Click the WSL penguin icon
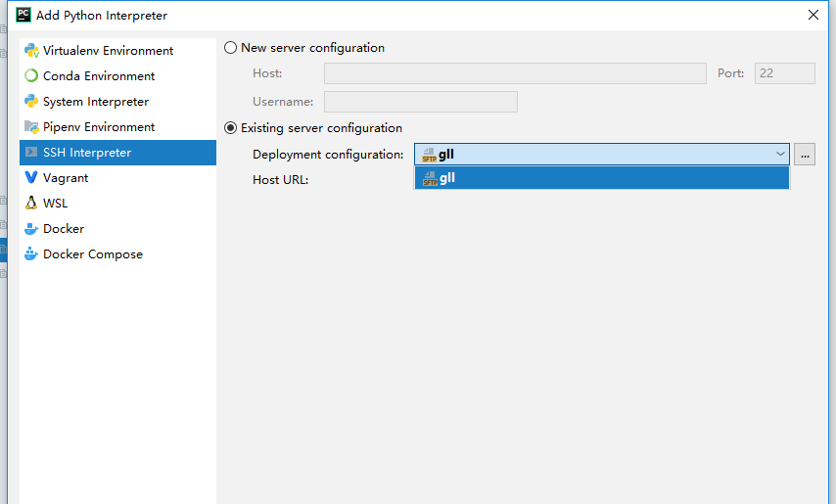The image size is (836, 504). tap(31, 203)
